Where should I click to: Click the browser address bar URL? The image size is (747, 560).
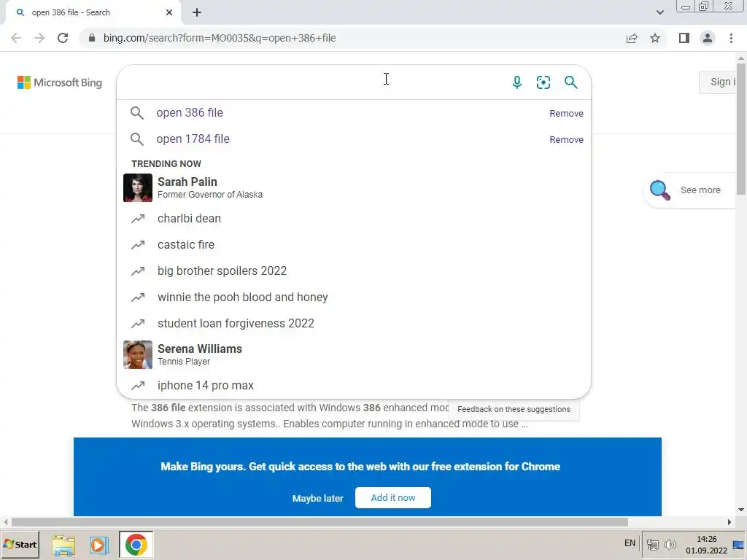[220, 38]
